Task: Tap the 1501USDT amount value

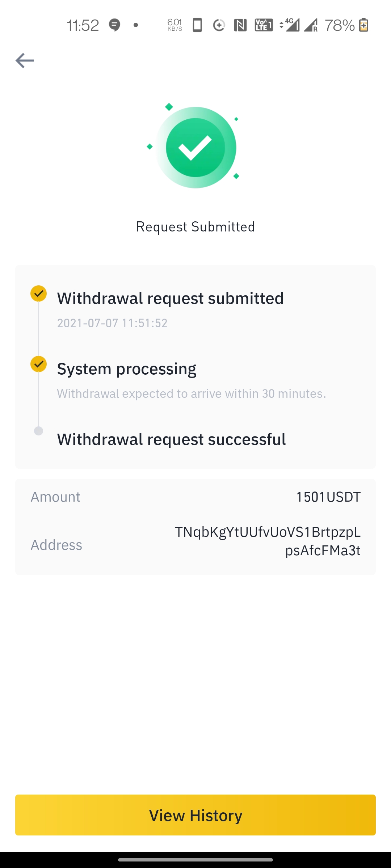Action: coord(328,497)
